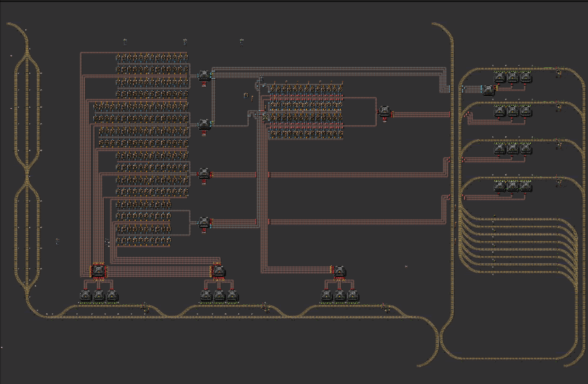Select the small isolated machine left of the central block
The height and width of the screenshot is (384, 588).
coord(246,95)
